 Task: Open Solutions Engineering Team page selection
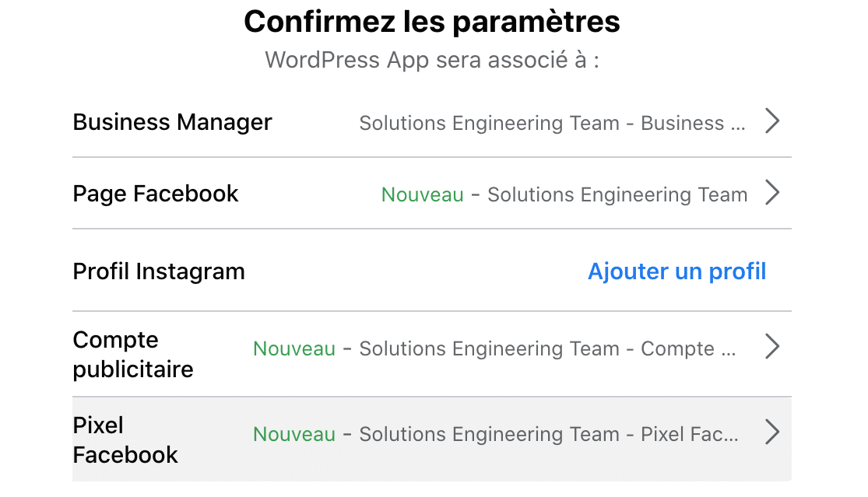[617, 194]
